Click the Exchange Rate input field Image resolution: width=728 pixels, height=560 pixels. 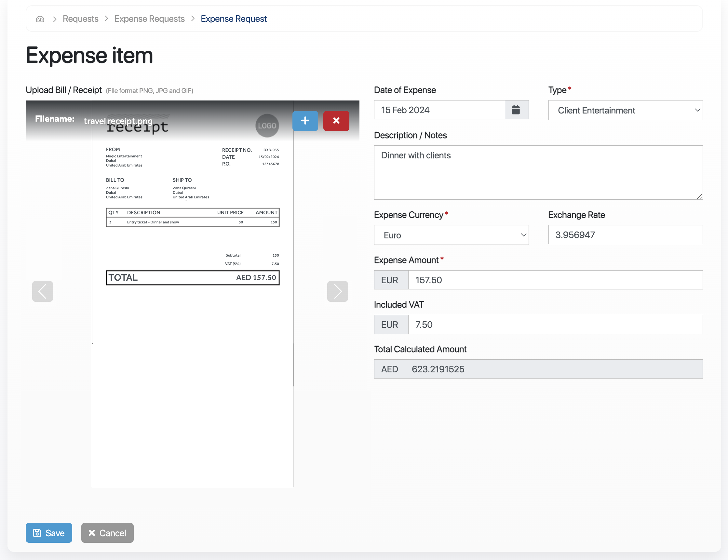coord(625,235)
